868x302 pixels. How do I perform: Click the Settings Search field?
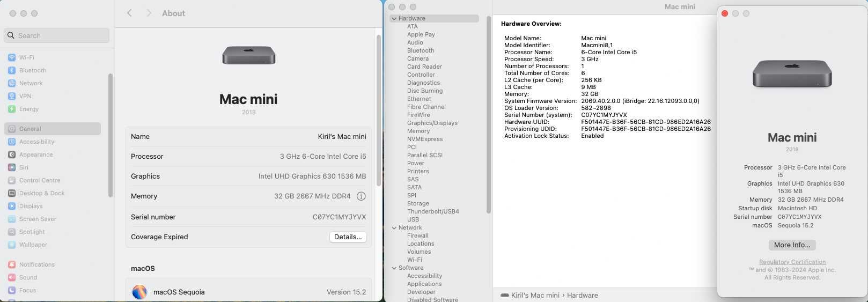click(x=57, y=35)
